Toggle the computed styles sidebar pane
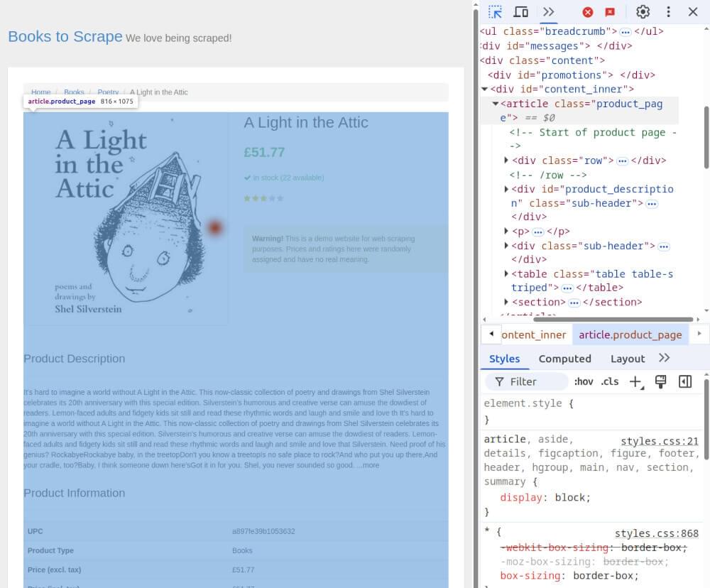The image size is (710, 588). pos(684,381)
